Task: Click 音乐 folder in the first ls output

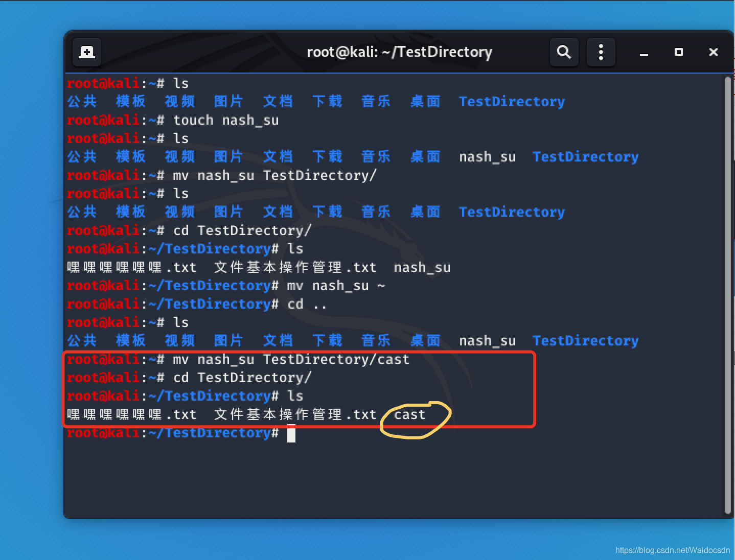Action: tap(376, 102)
